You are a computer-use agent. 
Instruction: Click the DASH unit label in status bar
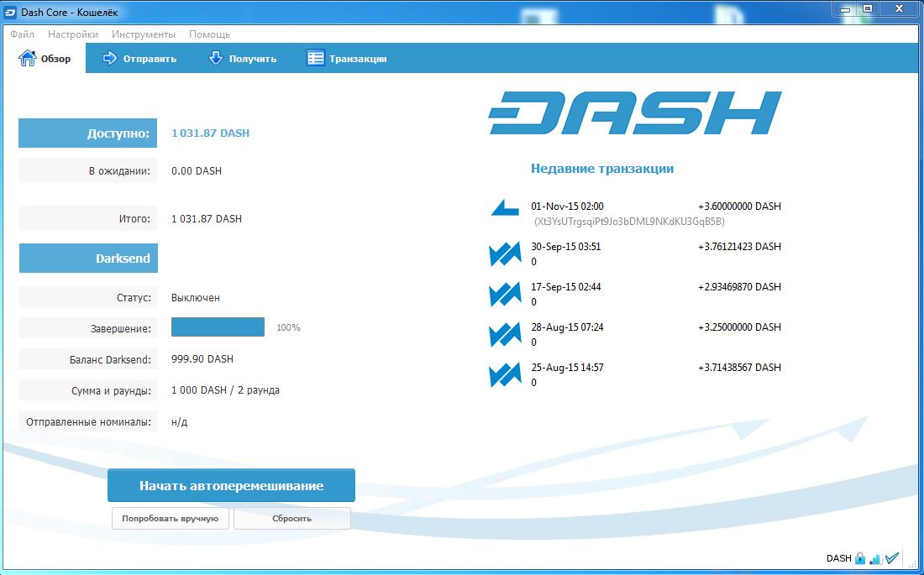click(x=838, y=558)
